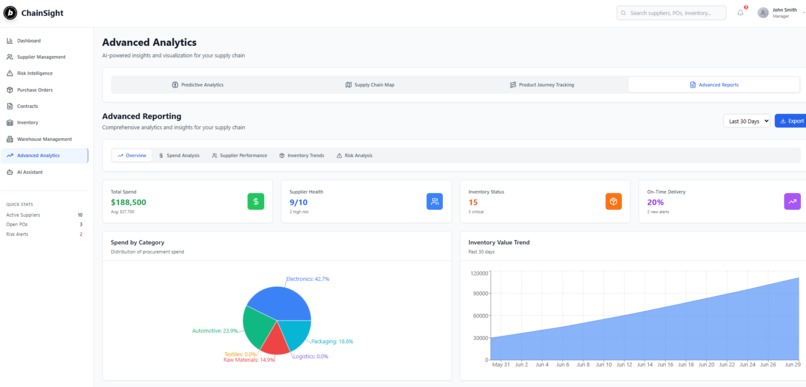Open the notifications bell
806x387 pixels.
tap(740, 13)
